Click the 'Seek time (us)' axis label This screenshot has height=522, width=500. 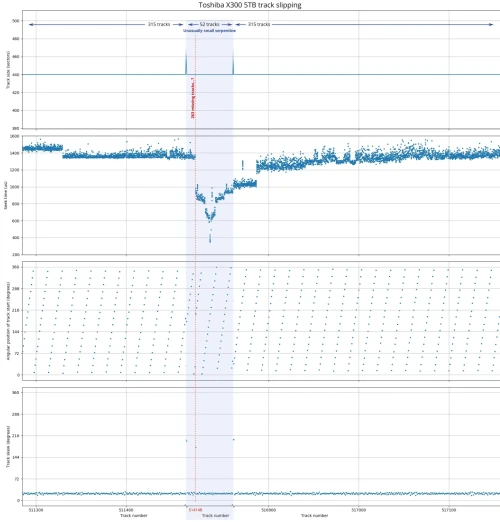(x=6, y=195)
